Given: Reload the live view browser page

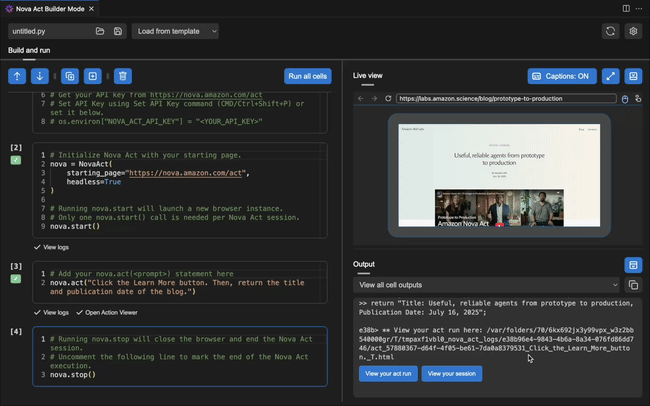Looking at the screenshot, I should pyautogui.click(x=388, y=98).
